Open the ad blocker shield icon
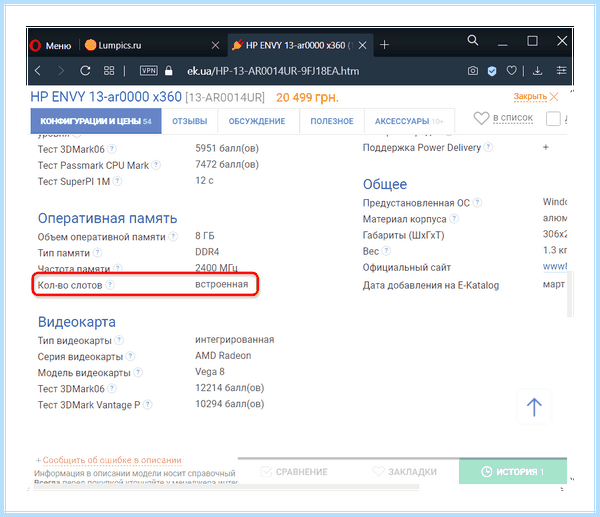 click(x=492, y=71)
